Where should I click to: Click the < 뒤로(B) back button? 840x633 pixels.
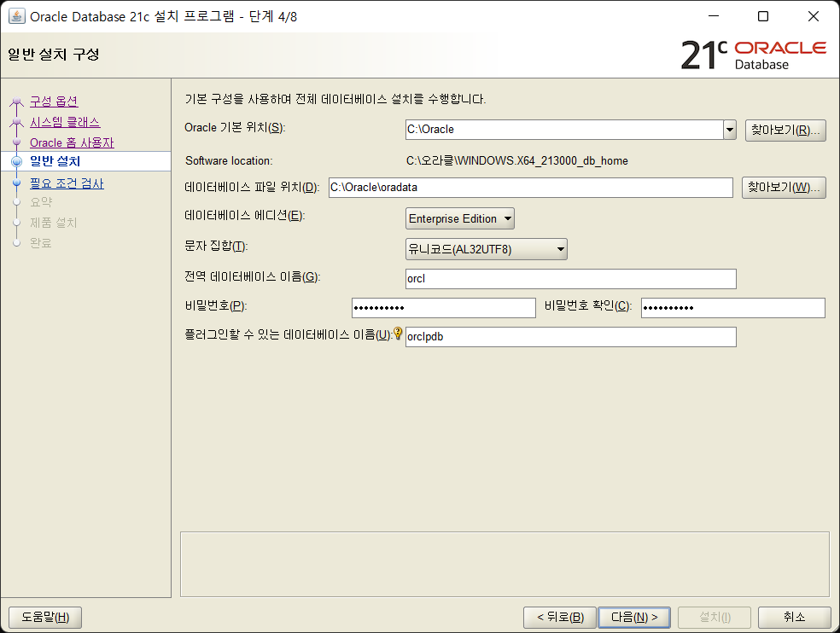pos(560,618)
